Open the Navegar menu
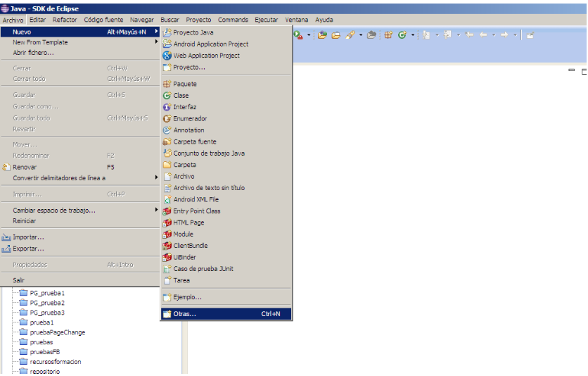Image resolution: width=588 pixels, height=376 pixels. click(x=142, y=20)
